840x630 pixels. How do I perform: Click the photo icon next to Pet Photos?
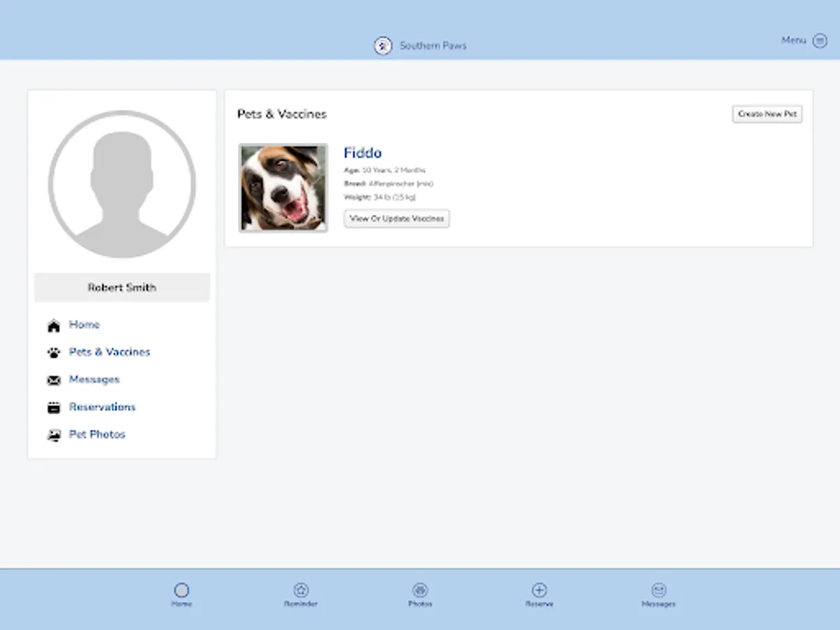54,434
